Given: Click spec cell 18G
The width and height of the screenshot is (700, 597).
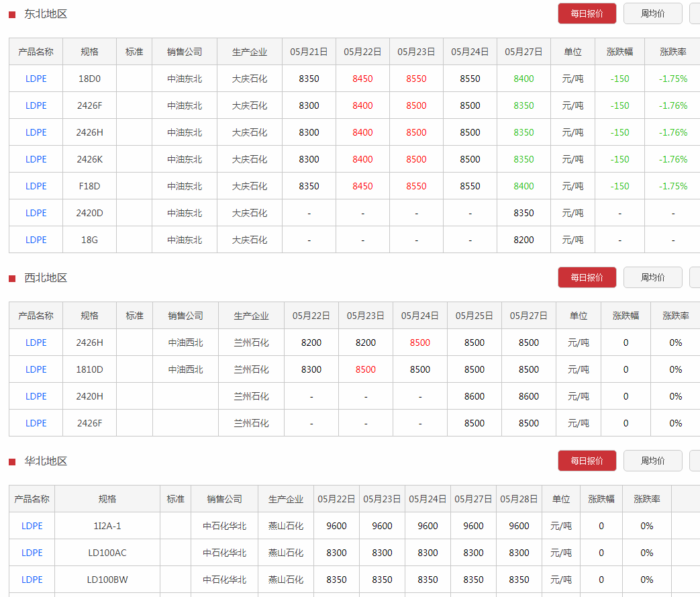Looking at the screenshot, I should click(x=89, y=240).
